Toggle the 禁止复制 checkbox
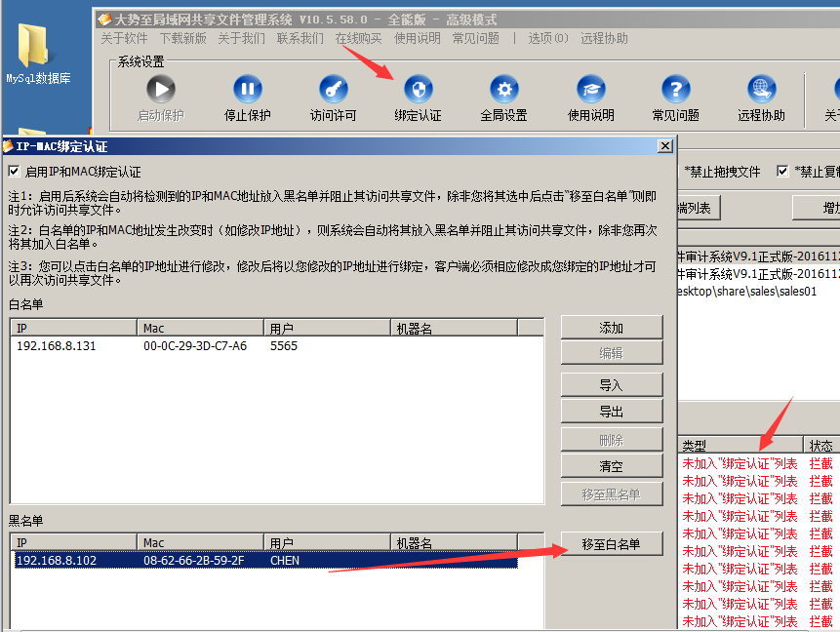Image resolution: width=840 pixels, height=632 pixels. point(782,171)
